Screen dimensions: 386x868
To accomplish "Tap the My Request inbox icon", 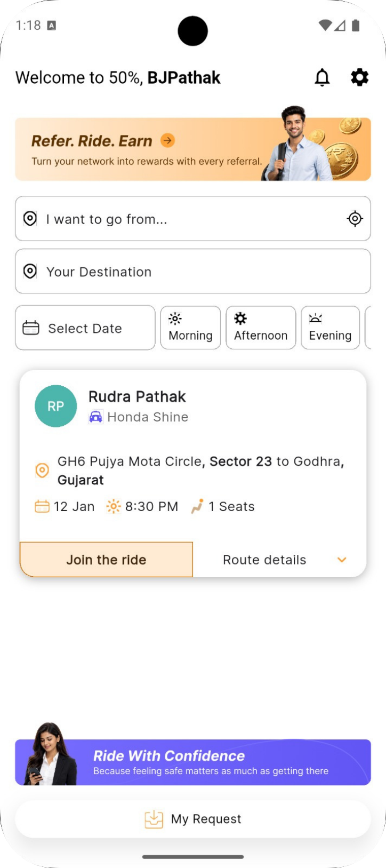I will 154,819.
